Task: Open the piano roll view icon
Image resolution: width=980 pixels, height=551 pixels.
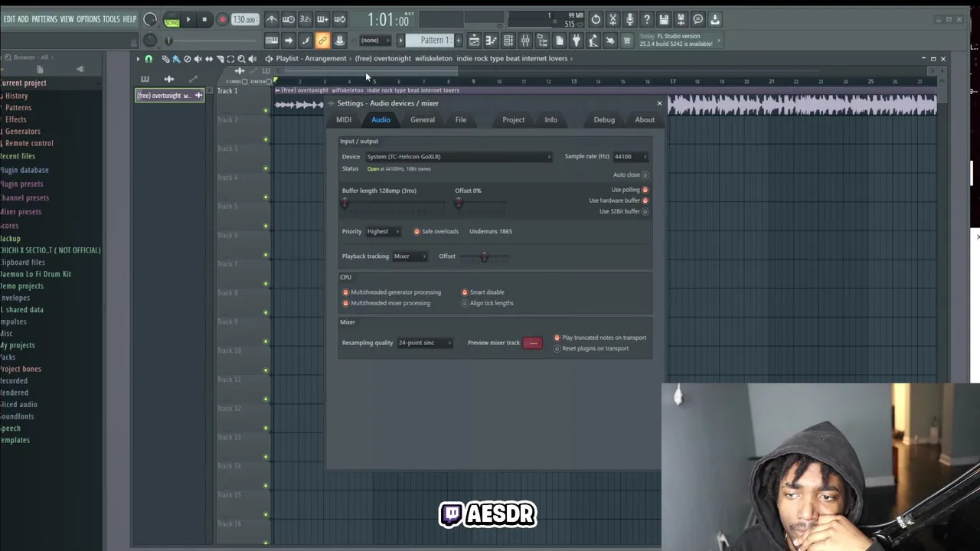Action: (x=491, y=40)
